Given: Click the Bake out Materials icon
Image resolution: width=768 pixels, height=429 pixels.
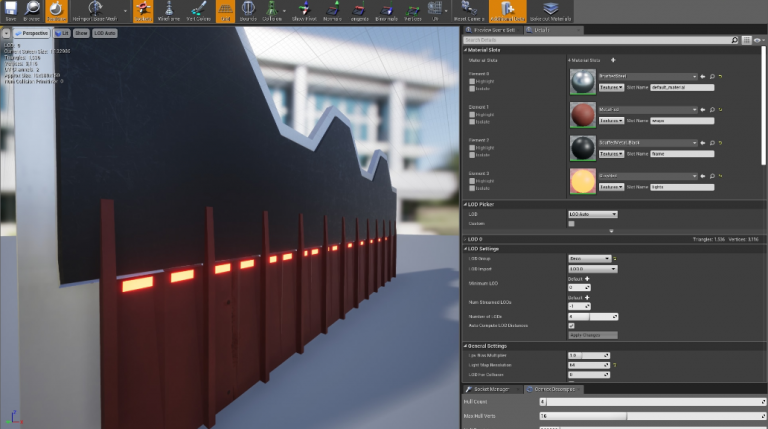Looking at the screenshot, I should click(x=551, y=11).
